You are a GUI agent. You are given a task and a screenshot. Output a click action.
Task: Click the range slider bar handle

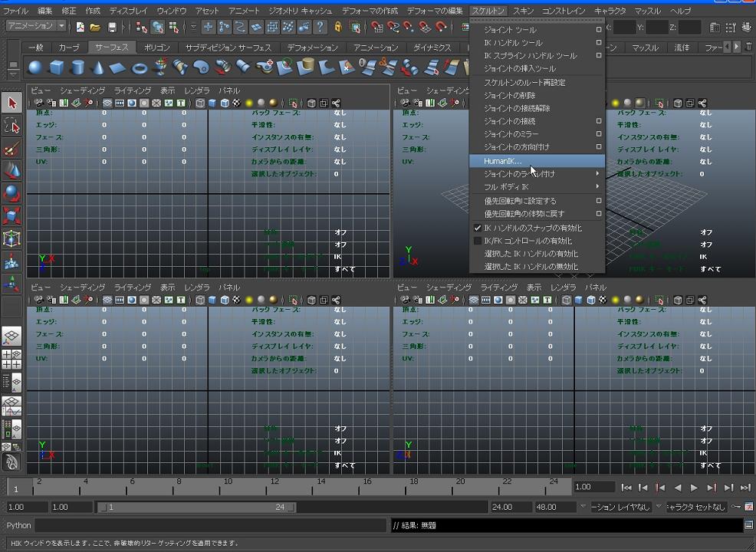click(196, 507)
